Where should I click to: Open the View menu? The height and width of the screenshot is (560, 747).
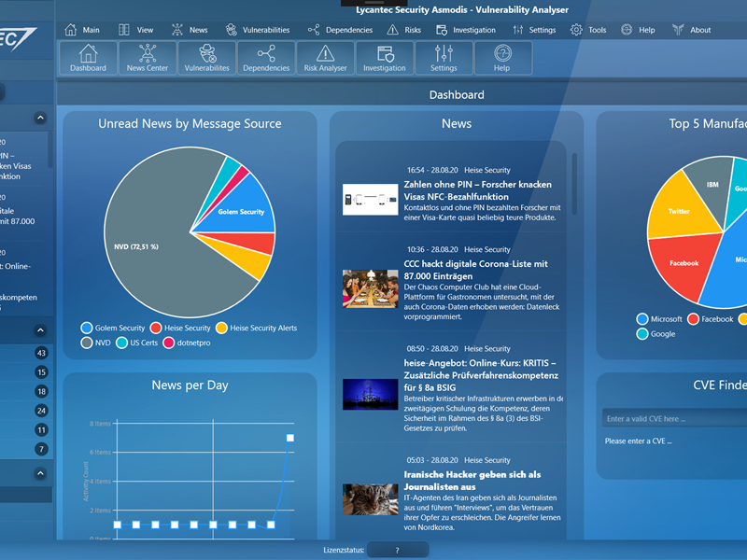[x=136, y=30]
